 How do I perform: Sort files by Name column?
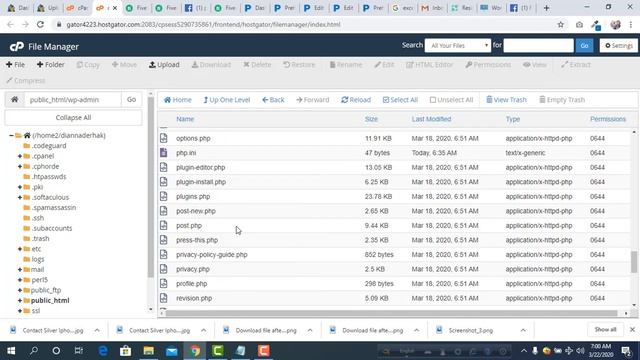click(x=185, y=119)
